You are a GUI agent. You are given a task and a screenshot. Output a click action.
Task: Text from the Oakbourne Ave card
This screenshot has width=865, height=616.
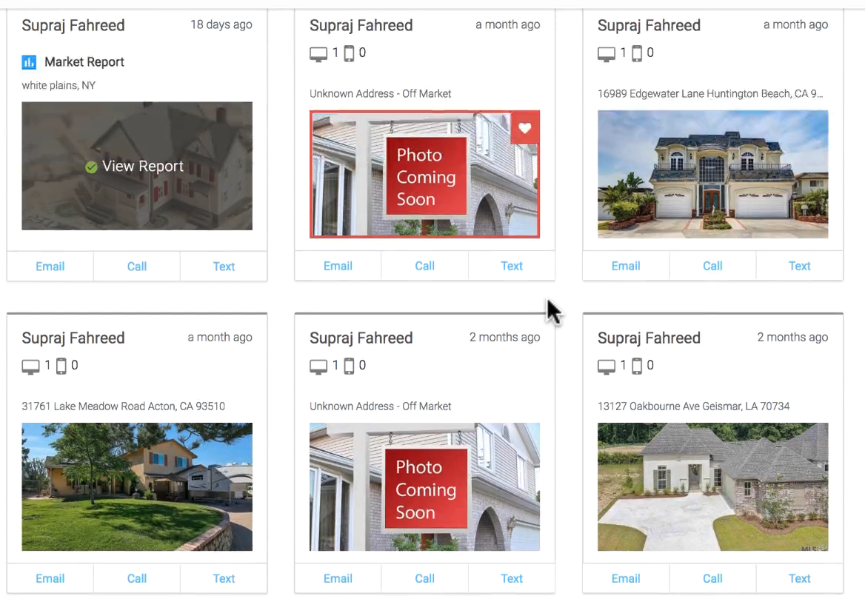[799, 578]
